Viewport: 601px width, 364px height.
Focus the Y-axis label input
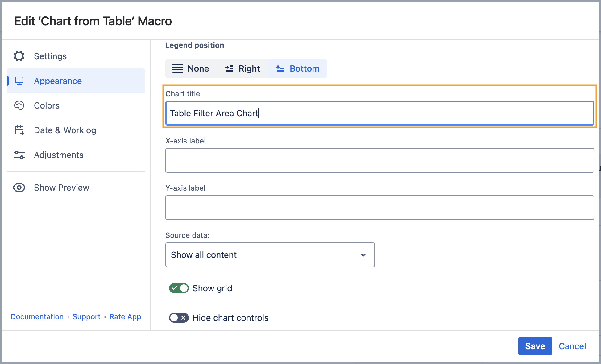point(379,208)
